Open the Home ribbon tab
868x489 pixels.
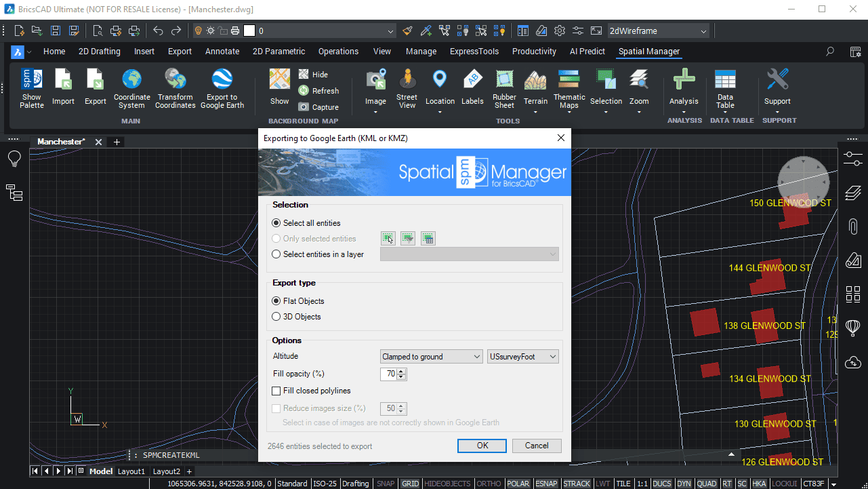click(x=54, y=52)
